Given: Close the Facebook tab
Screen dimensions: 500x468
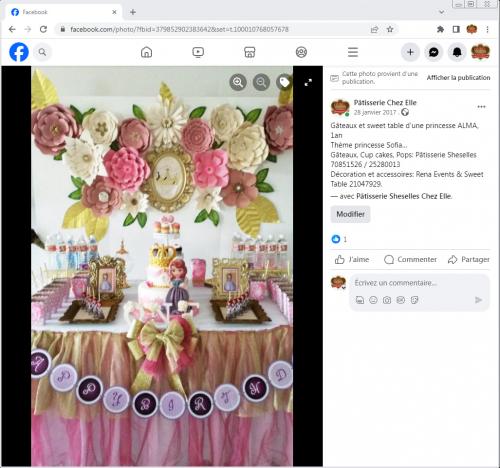Looking at the screenshot, I should coord(114,12).
